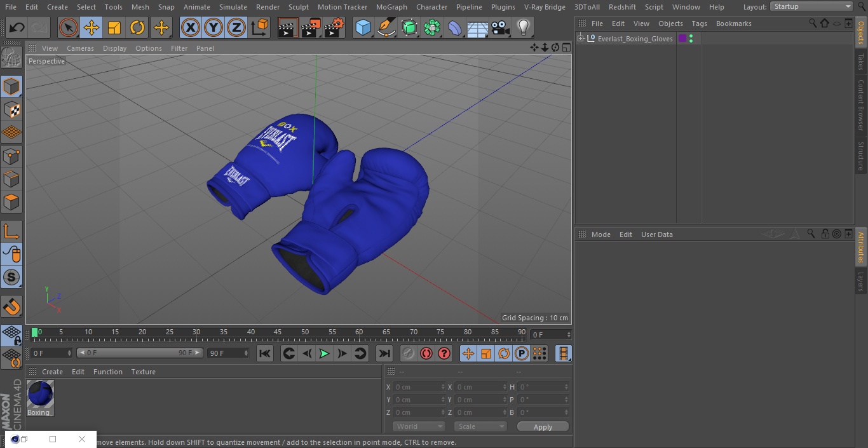Open the Layout dropdown showing Startup
The width and height of the screenshot is (868, 448).
[812, 6]
